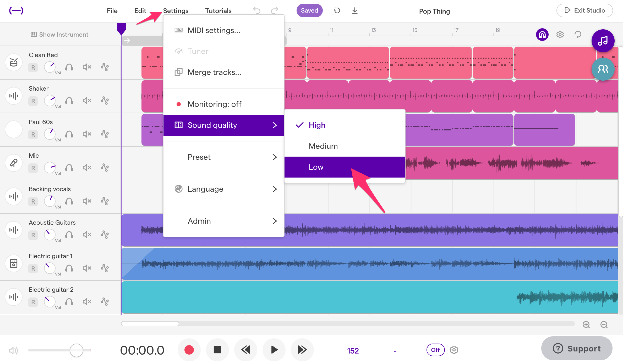Mute the Shaker track
Screen dimensions: 623x364
click(87, 101)
